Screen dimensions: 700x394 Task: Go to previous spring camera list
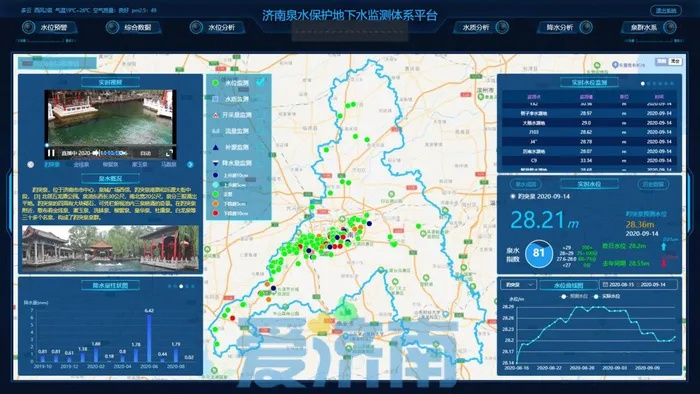(30, 165)
